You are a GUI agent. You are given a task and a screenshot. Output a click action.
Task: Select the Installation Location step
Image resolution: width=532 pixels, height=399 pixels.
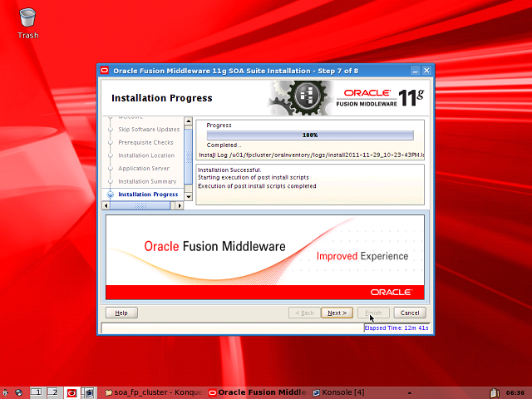146,155
